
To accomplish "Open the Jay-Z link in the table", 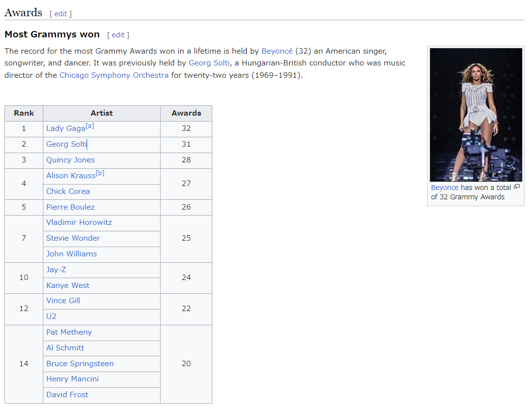I will pyautogui.click(x=56, y=270).
